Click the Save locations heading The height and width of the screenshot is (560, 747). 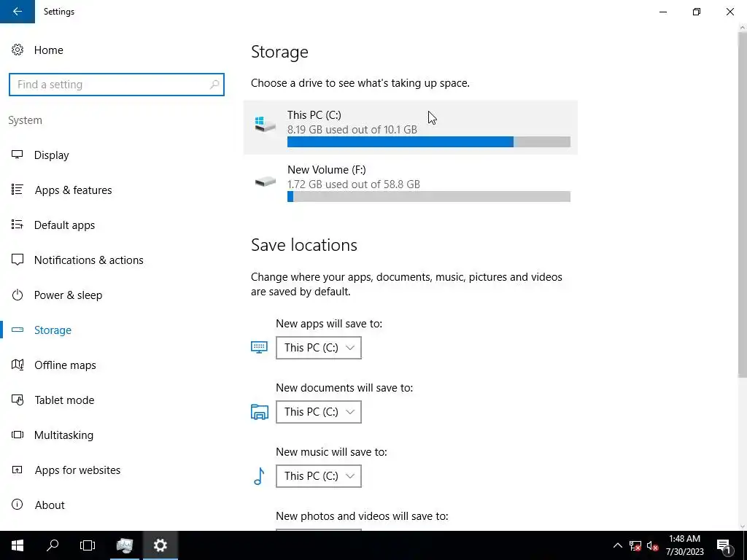pyautogui.click(x=304, y=245)
